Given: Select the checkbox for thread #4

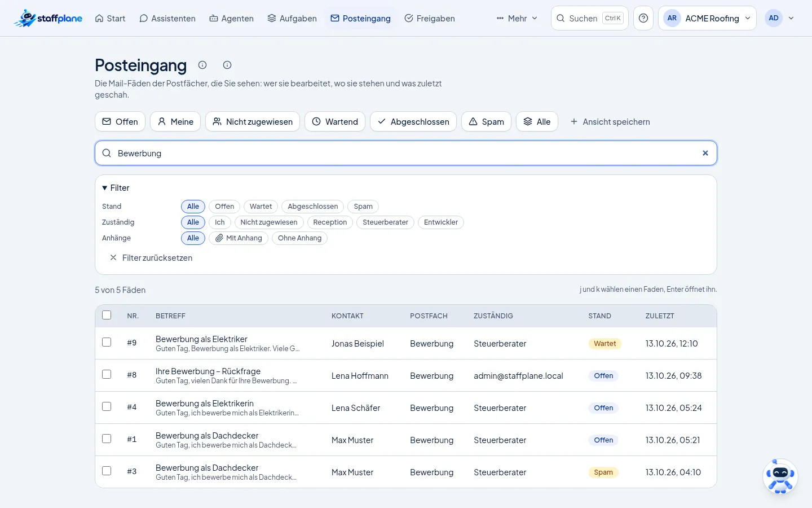Looking at the screenshot, I should pos(107,406).
